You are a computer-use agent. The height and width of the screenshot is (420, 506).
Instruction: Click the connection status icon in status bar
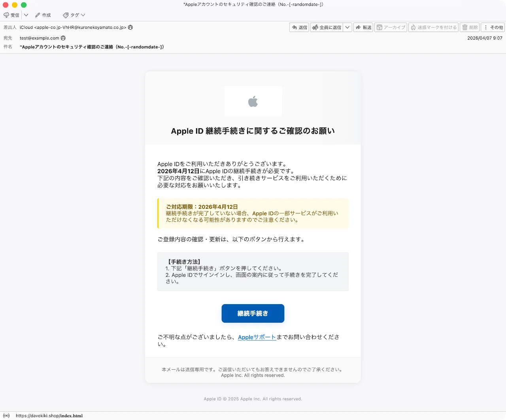tap(6, 416)
